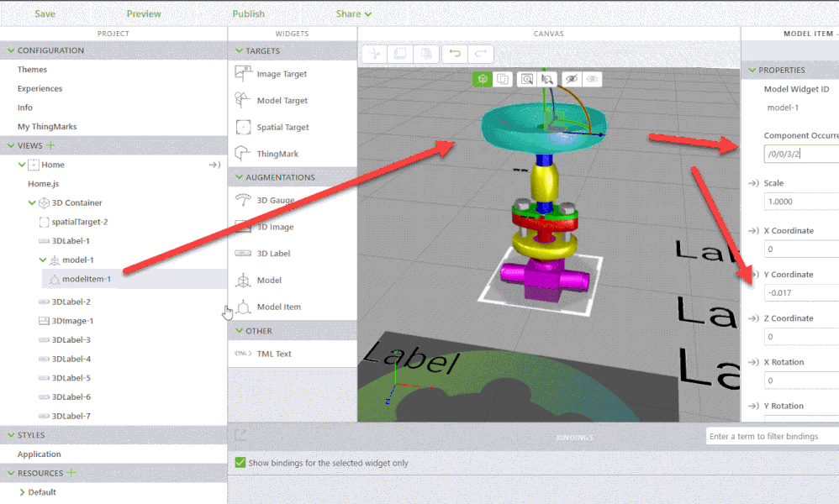This screenshot has height=504, width=839.
Task: Click the Copy icon in canvas toolbar
Action: (x=399, y=54)
